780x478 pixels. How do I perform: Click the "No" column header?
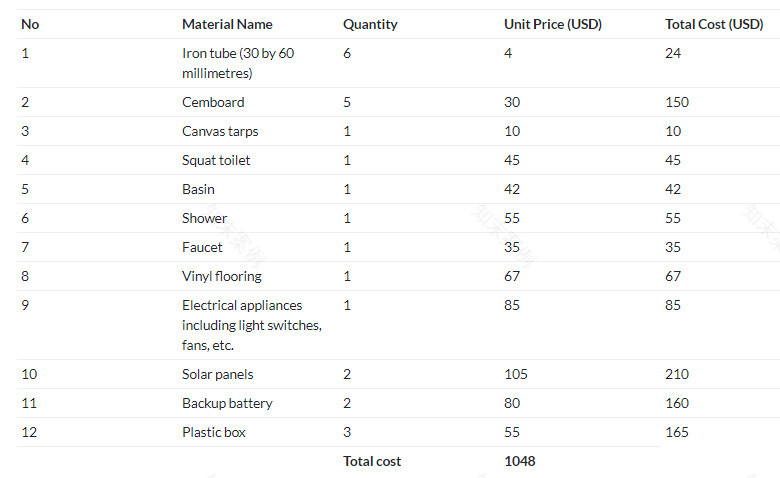[30, 24]
